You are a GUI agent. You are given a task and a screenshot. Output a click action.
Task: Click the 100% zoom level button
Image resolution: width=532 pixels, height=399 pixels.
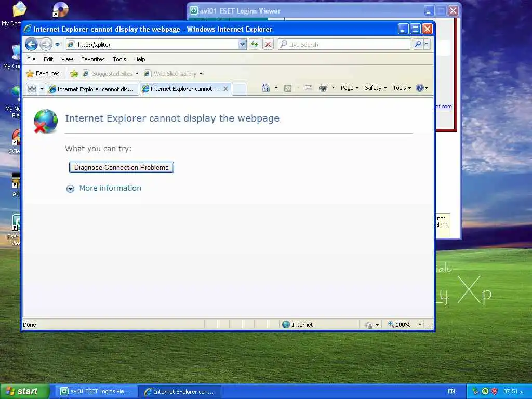tap(400, 325)
